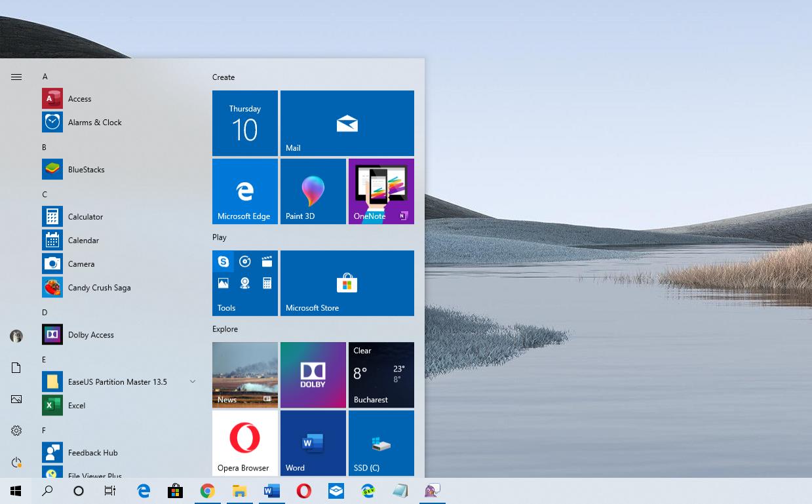Click the letter E section header
This screenshot has width=812, height=504.
click(45, 360)
